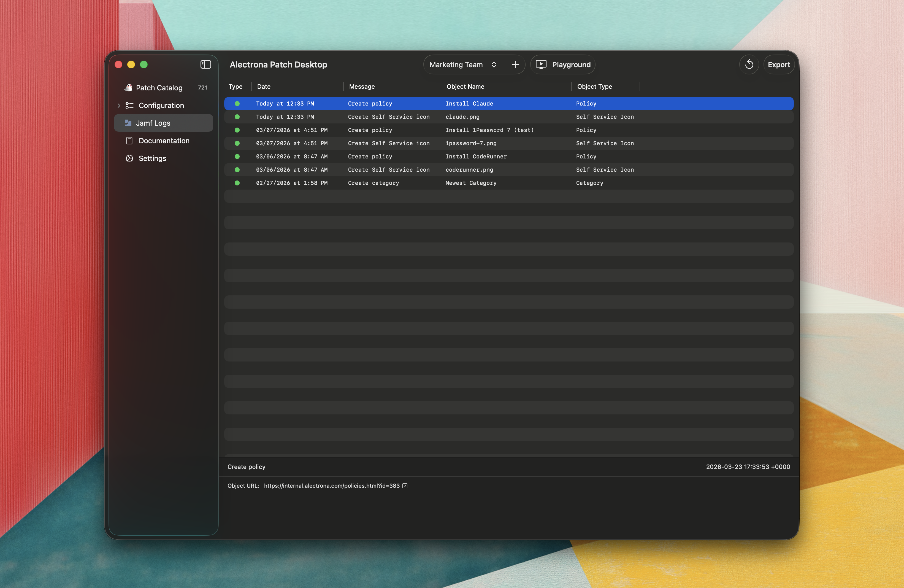
Task: Sort logs by the Date column header
Action: [264, 87]
